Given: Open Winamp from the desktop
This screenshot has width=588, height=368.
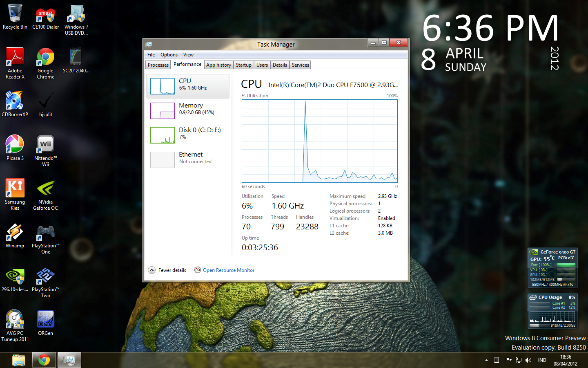Looking at the screenshot, I should tap(15, 233).
